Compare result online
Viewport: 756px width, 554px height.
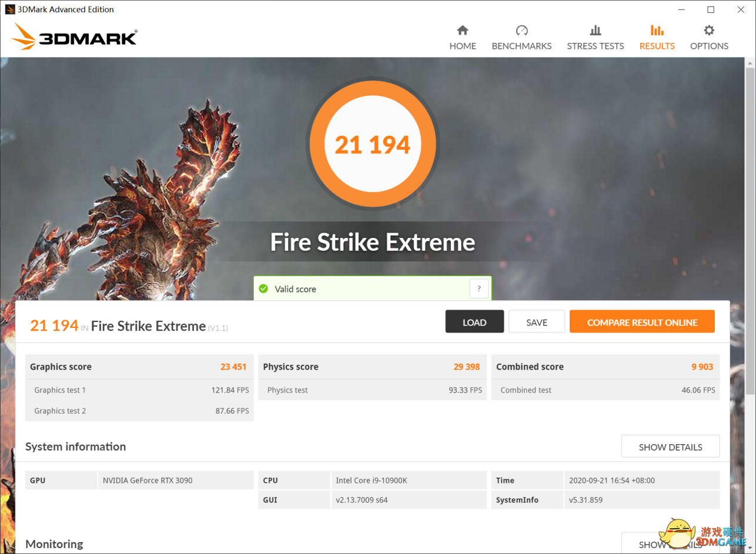click(x=642, y=322)
